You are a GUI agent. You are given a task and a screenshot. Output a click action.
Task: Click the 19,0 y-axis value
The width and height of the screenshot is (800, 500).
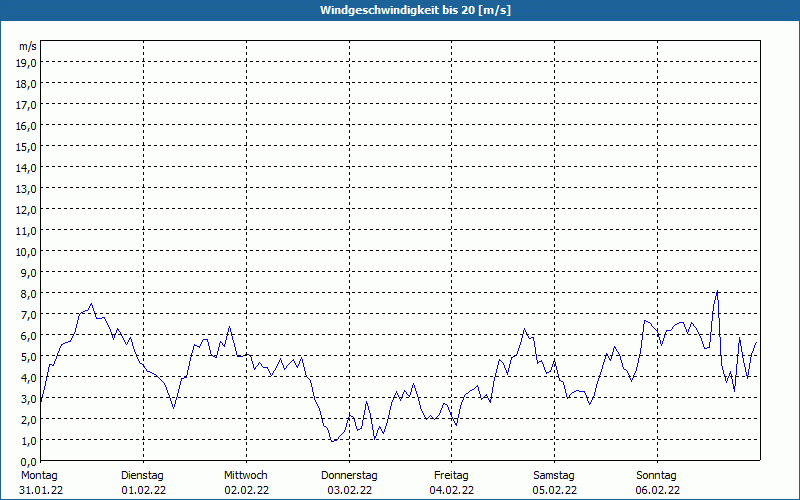click(26, 63)
